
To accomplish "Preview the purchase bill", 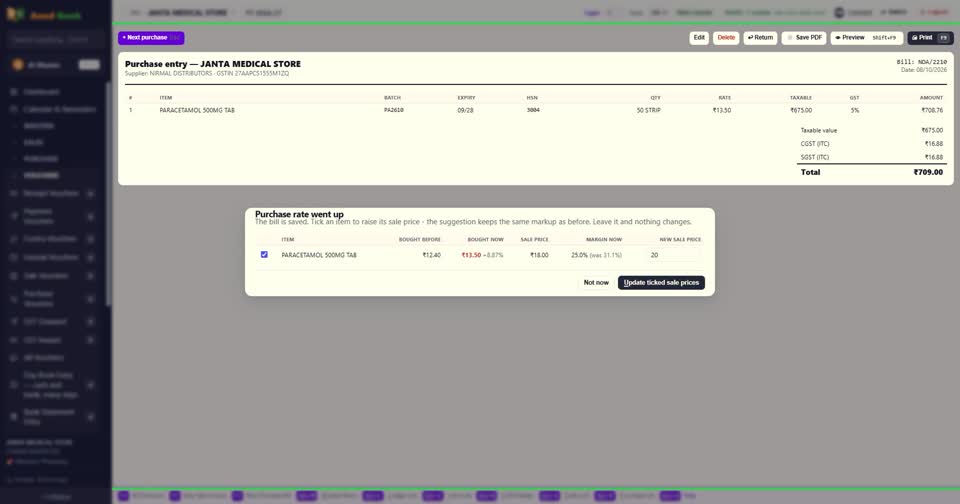I will (x=866, y=38).
